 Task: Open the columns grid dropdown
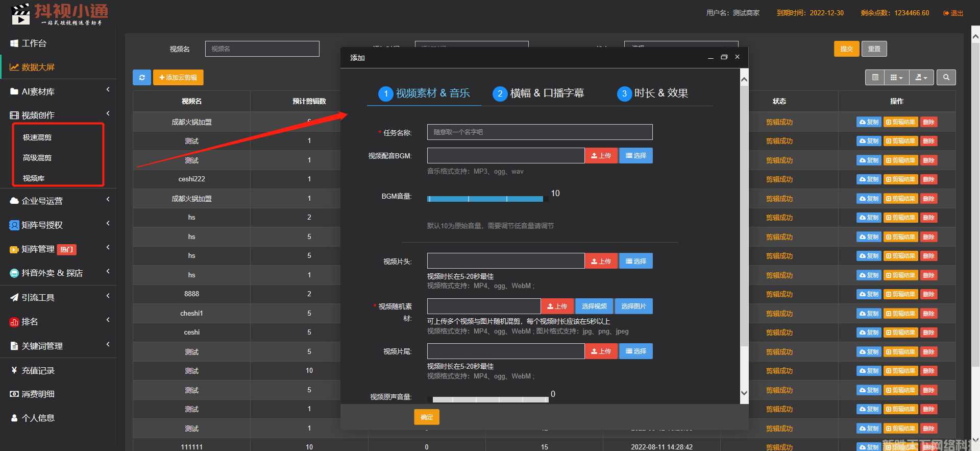click(x=896, y=78)
